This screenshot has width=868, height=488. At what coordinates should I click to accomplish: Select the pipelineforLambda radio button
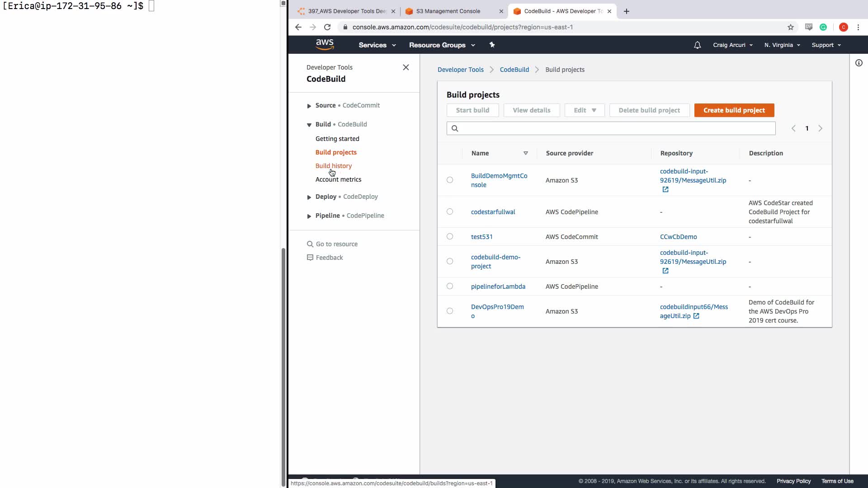tap(449, 286)
